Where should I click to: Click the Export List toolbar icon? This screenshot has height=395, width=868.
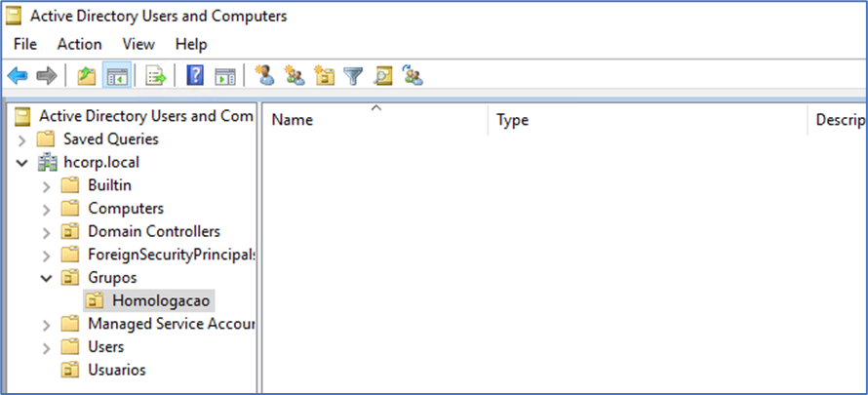(x=156, y=75)
